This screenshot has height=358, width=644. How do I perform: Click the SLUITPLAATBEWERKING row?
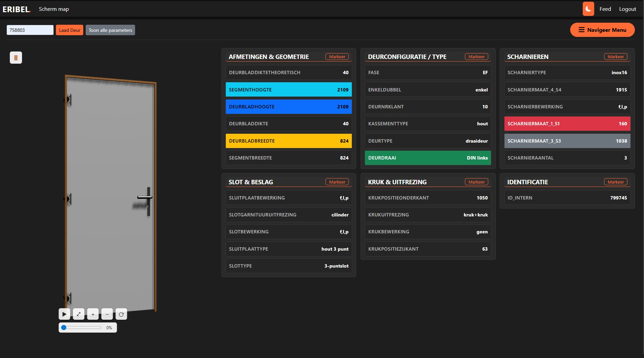tap(289, 198)
